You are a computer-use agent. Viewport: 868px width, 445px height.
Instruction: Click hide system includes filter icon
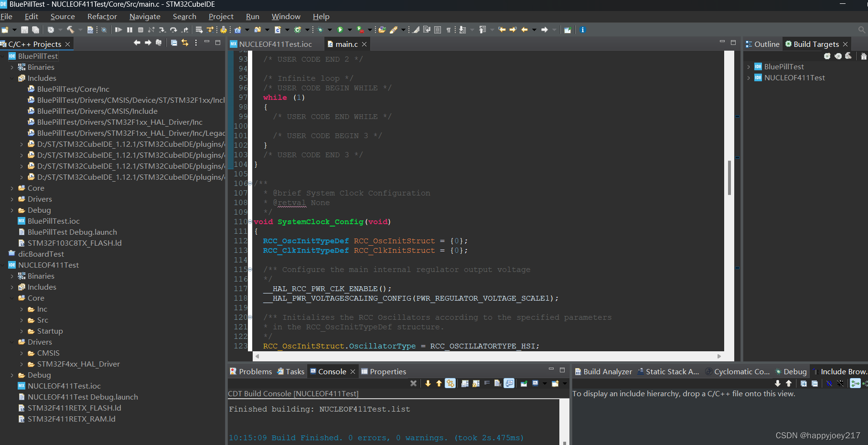click(x=829, y=383)
